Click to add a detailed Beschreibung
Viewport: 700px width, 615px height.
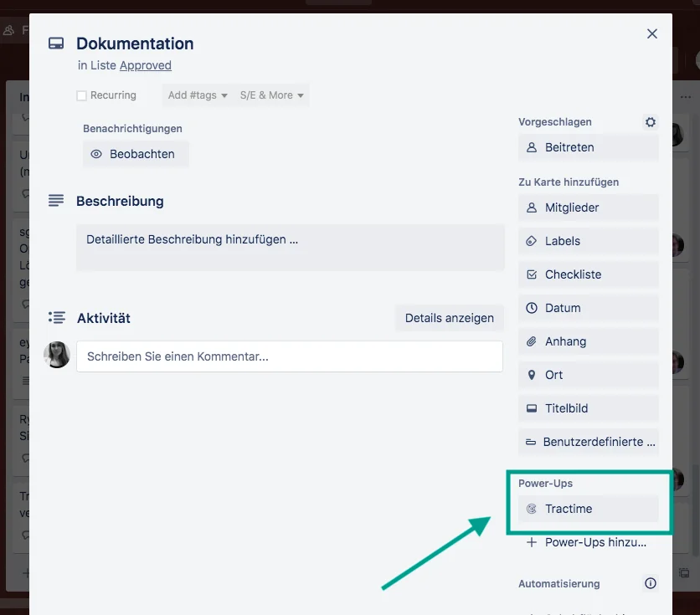point(288,248)
